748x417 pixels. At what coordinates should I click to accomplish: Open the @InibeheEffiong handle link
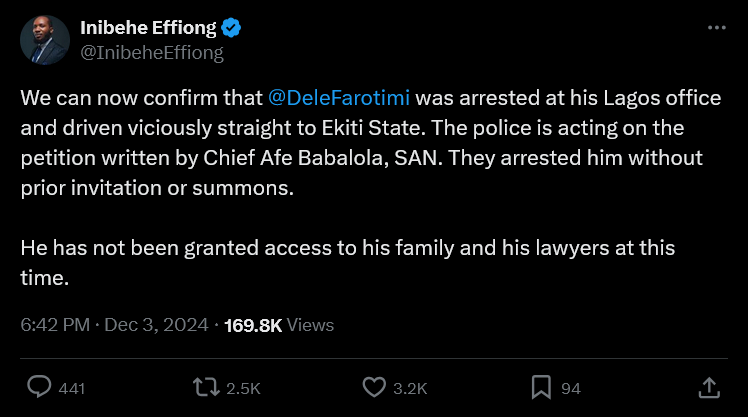(151, 52)
